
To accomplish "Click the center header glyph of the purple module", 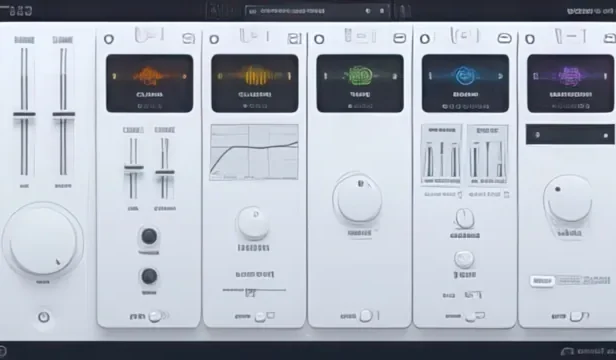I will point(570,36).
